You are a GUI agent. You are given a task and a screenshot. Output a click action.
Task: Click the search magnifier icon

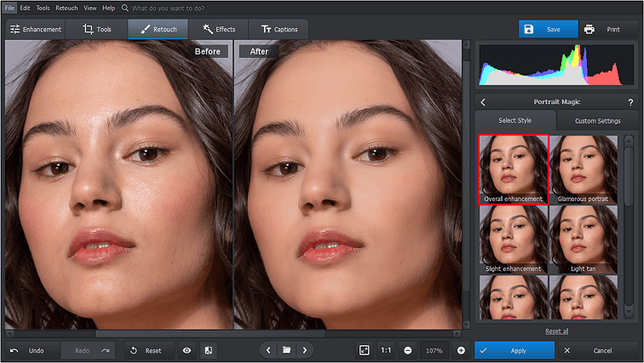click(125, 8)
